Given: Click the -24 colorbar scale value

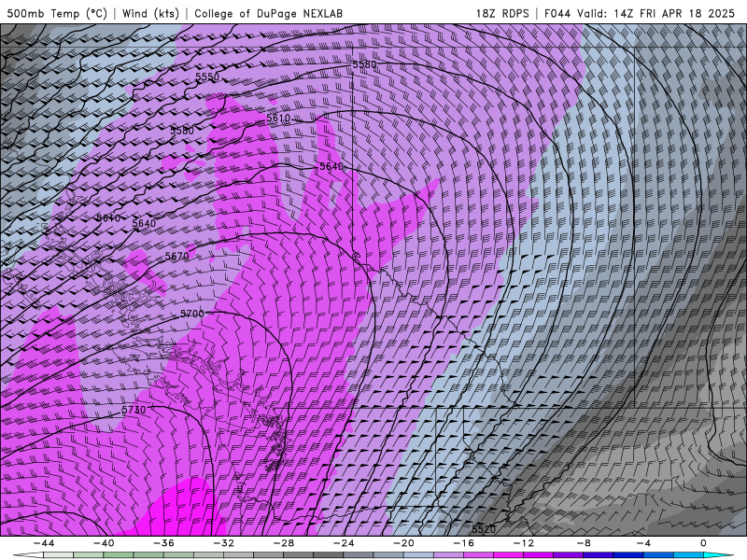Looking at the screenshot, I should 344,543.
